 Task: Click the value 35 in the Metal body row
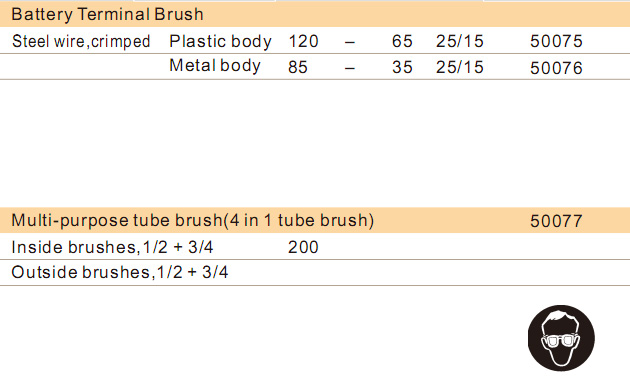point(402,67)
